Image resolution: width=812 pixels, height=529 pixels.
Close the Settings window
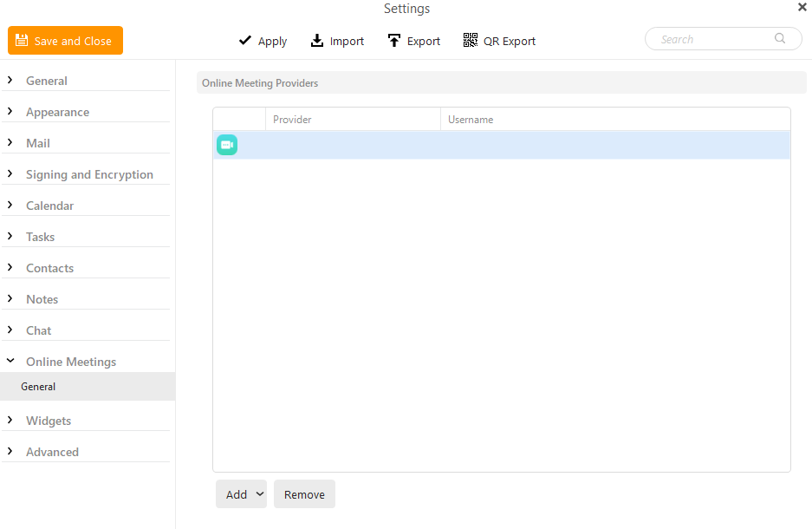click(802, 7)
